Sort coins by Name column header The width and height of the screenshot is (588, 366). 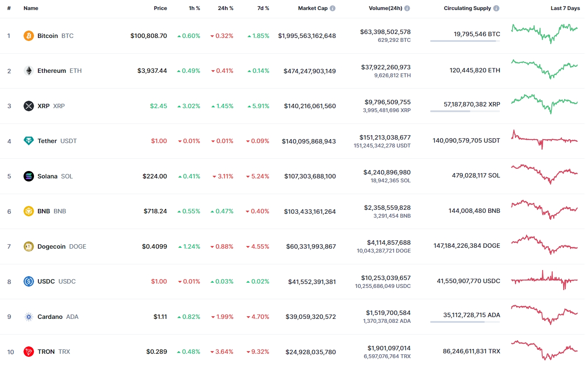click(x=31, y=8)
